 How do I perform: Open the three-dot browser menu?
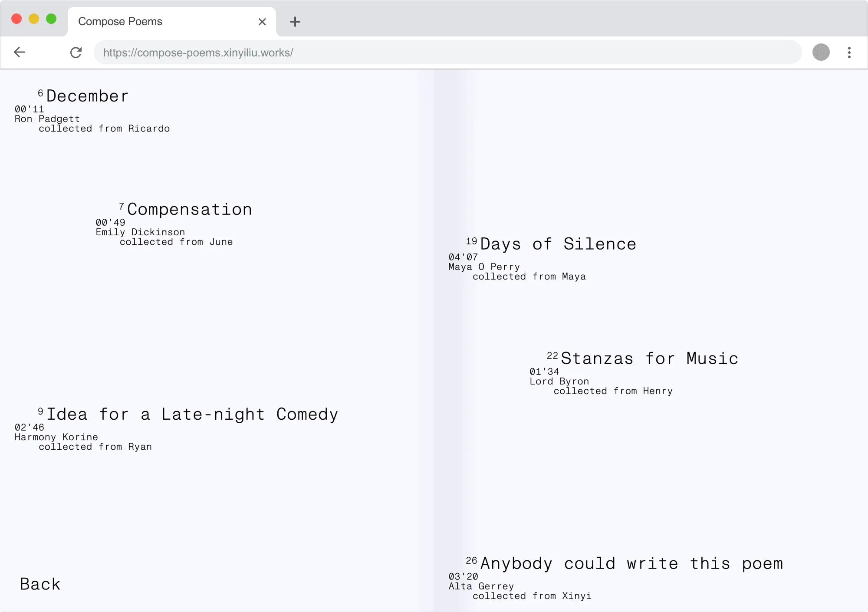(x=849, y=52)
